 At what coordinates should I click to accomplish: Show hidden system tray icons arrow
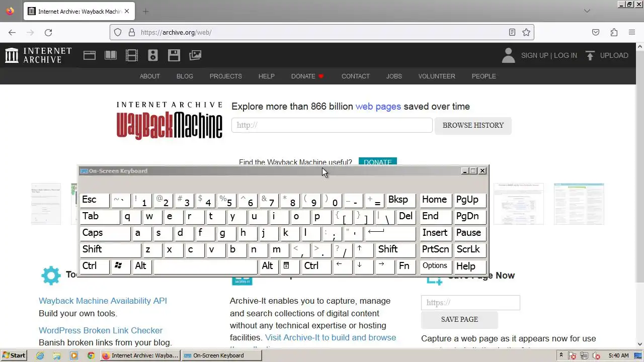point(561,355)
